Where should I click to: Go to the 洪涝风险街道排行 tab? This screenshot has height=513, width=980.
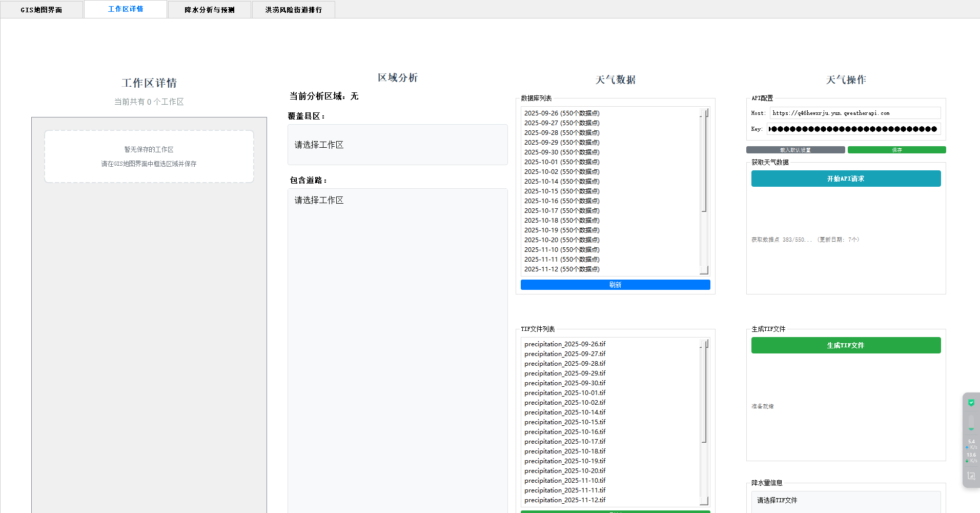[293, 10]
